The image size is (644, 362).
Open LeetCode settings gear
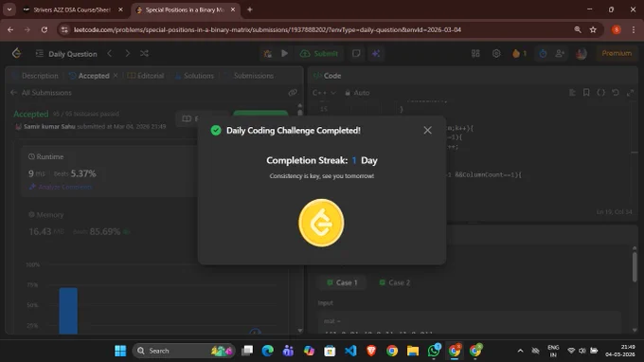tap(496, 53)
